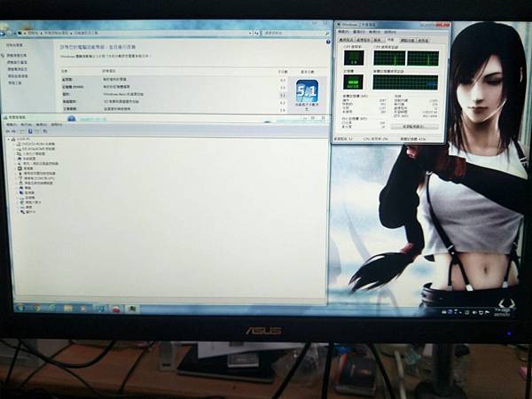Expand the Universal Serial Bus controllers node
Image resolution: width=532 pixels, height=399 pixels.
[16, 174]
